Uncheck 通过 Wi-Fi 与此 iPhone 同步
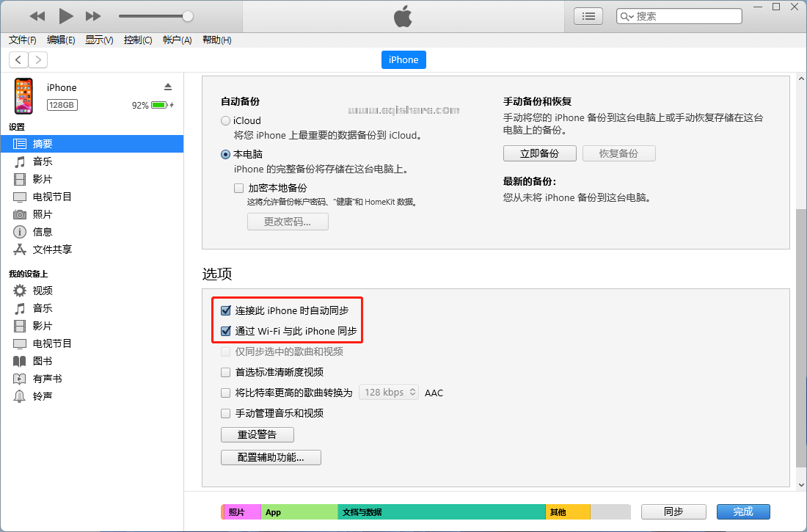Image resolution: width=807 pixels, height=532 pixels. tap(225, 331)
